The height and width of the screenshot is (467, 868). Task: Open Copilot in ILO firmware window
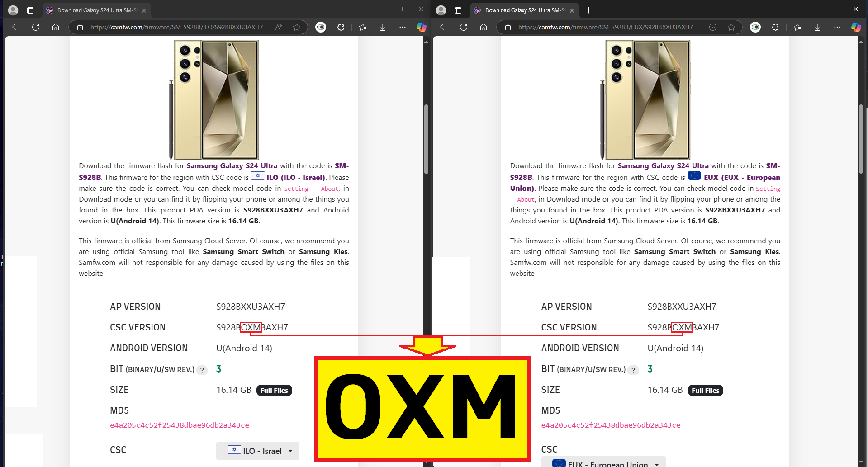pos(422,27)
